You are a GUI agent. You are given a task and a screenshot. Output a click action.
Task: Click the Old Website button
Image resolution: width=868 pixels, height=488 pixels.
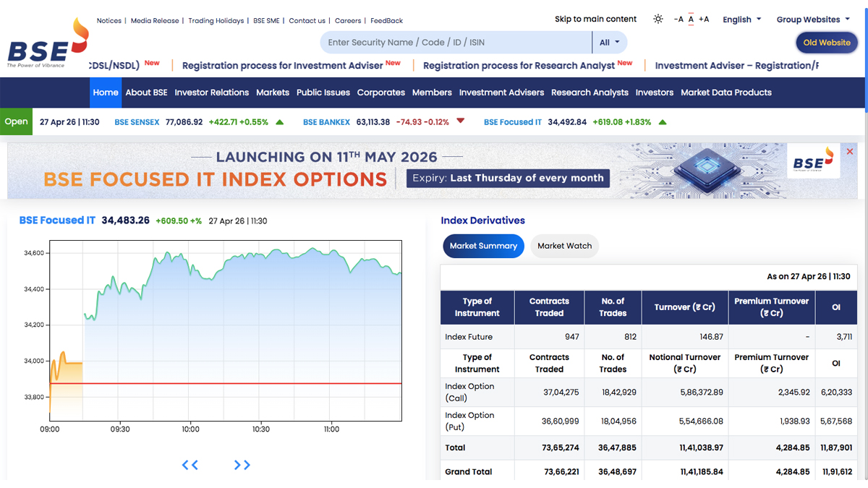[826, 43]
